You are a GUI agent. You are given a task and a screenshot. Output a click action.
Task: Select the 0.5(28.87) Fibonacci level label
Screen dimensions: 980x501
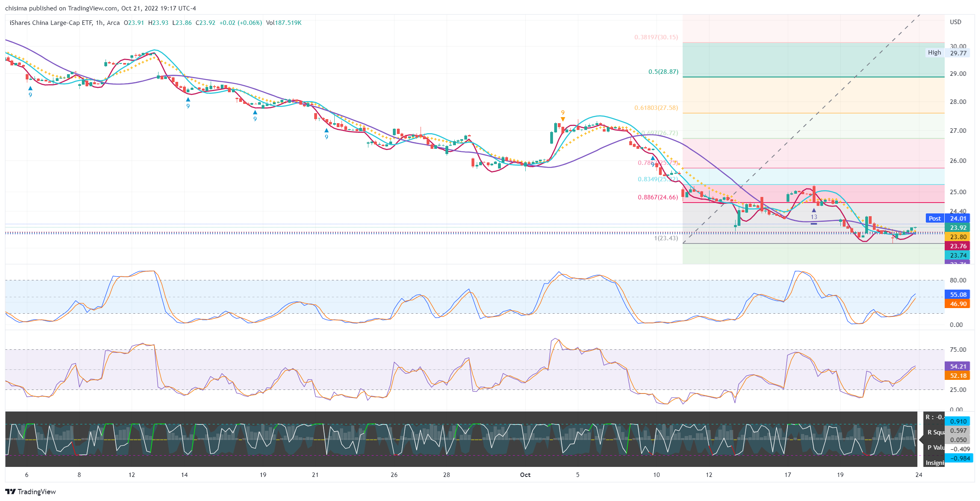(663, 72)
